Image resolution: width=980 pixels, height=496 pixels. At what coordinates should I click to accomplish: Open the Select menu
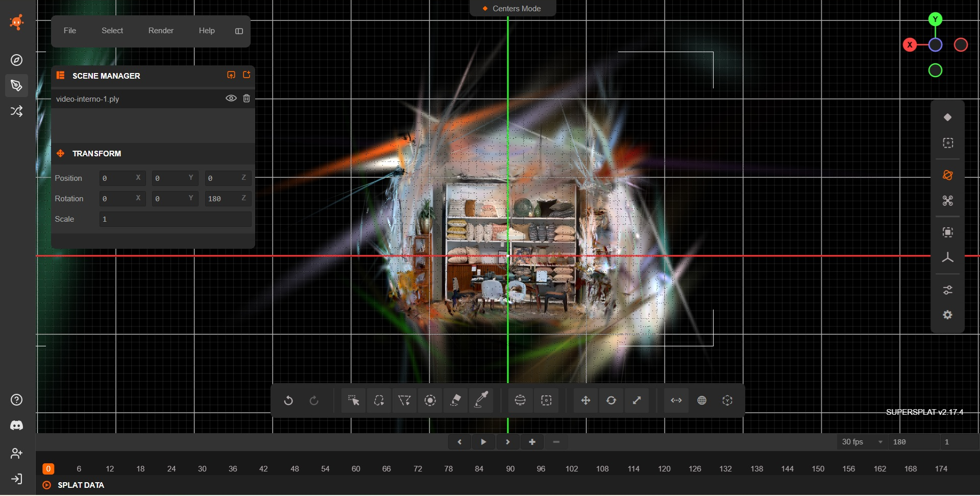pyautogui.click(x=112, y=31)
